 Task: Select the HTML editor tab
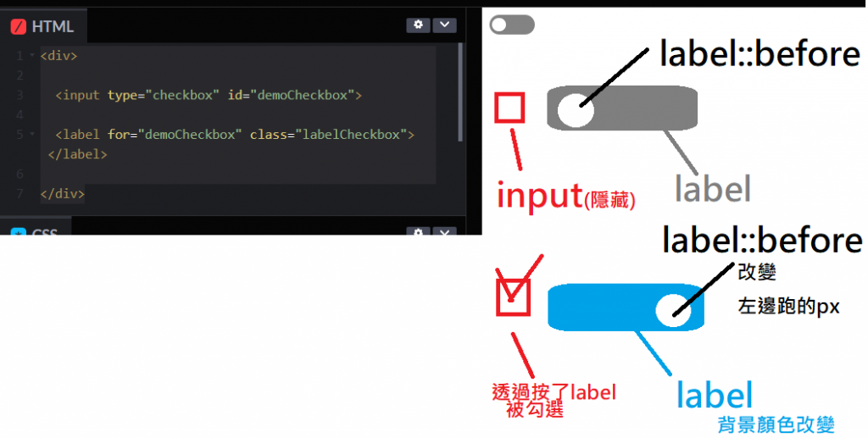(x=43, y=26)
